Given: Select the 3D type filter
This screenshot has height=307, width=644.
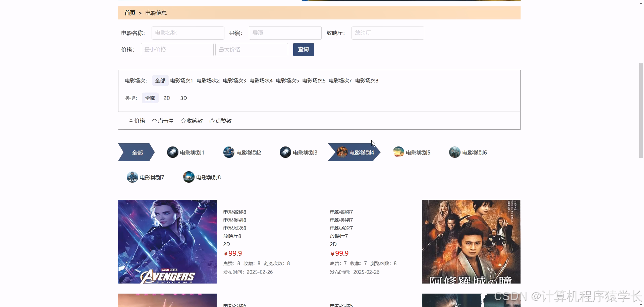Looking at the screenshot, I should (x=183, y=98).
